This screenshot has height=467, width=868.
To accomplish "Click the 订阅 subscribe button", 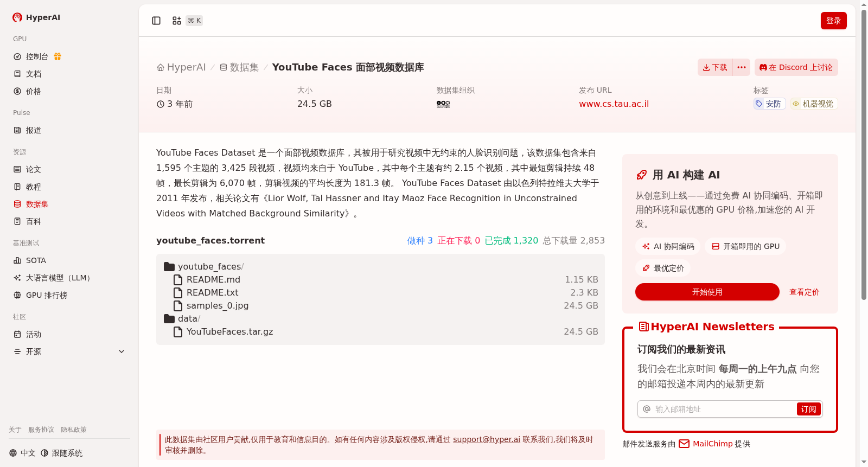I will point(808,409).
